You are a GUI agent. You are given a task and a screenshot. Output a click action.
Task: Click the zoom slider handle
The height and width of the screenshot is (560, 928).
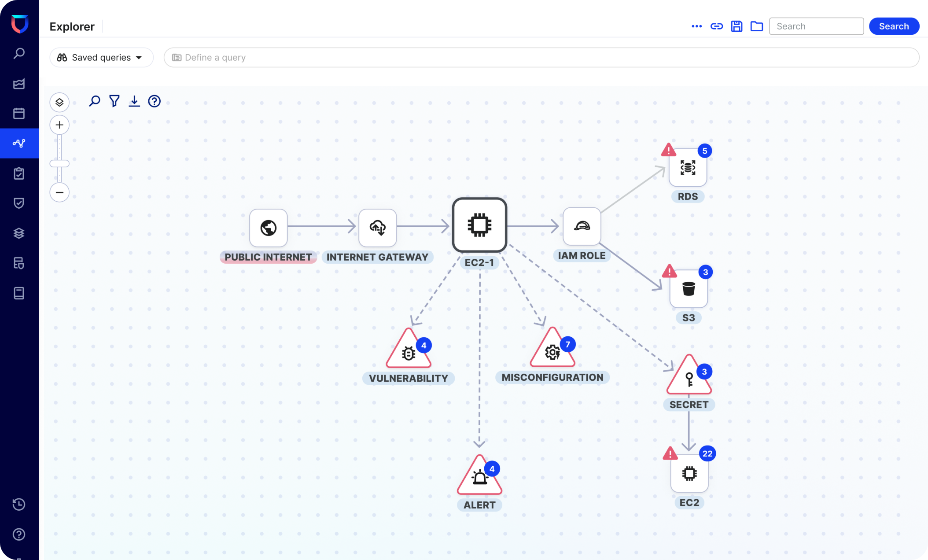[x=59, y=164]
